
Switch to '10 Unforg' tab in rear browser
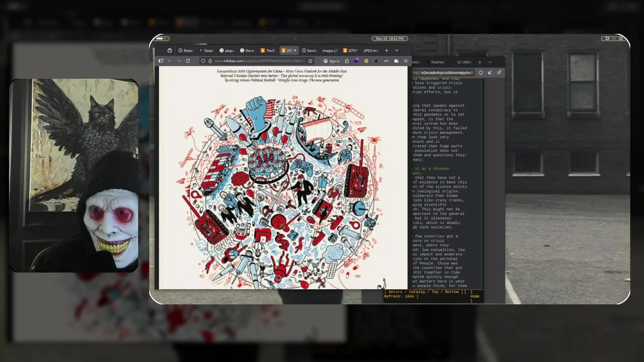click(x=464, y=62)
